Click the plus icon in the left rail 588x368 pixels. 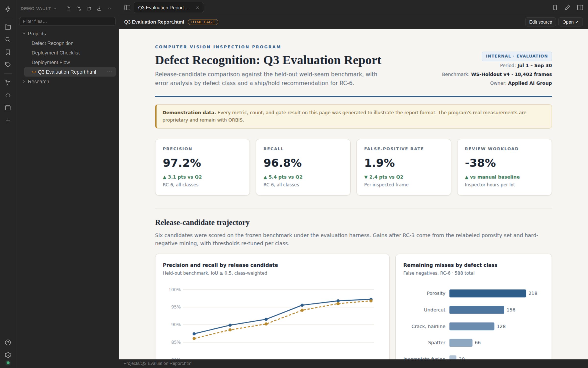coord(8,120)
